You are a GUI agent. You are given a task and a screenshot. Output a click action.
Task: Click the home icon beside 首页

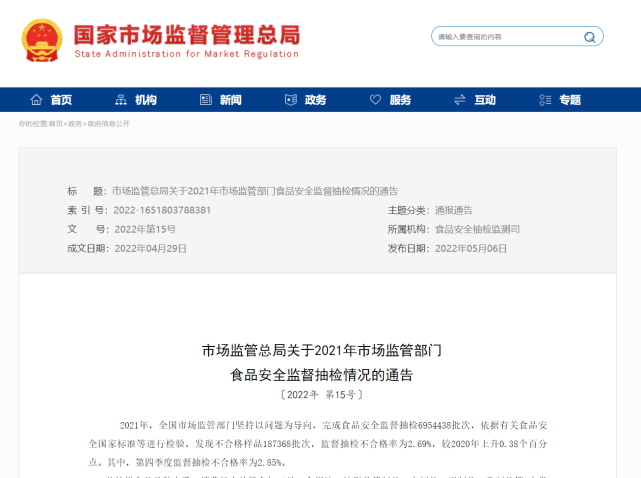coord(37,100)
